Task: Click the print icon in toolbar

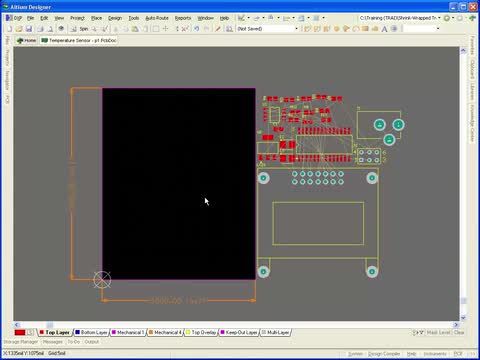Action: pyautogui.click(x=40, y=29)
